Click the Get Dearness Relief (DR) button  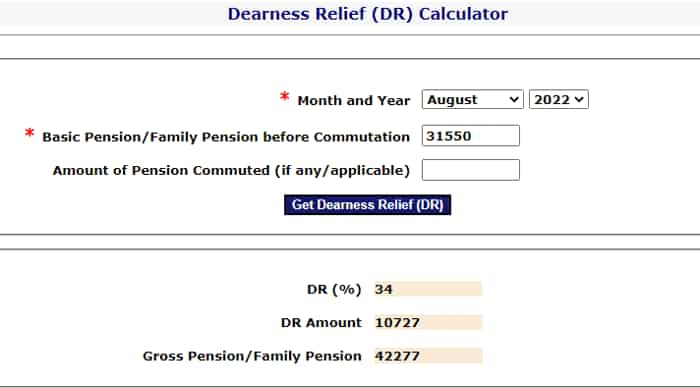coord(367,204)
